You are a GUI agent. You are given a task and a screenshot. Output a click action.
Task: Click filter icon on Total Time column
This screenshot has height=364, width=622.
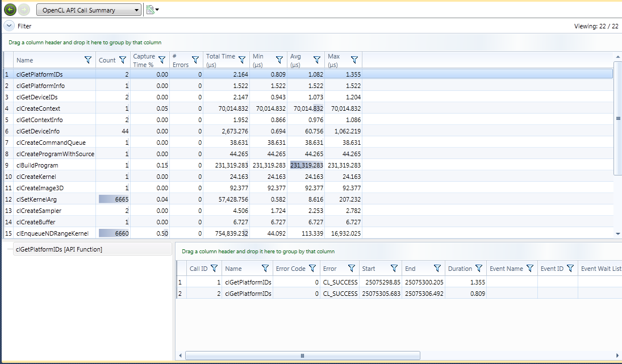tap(242, 60)
